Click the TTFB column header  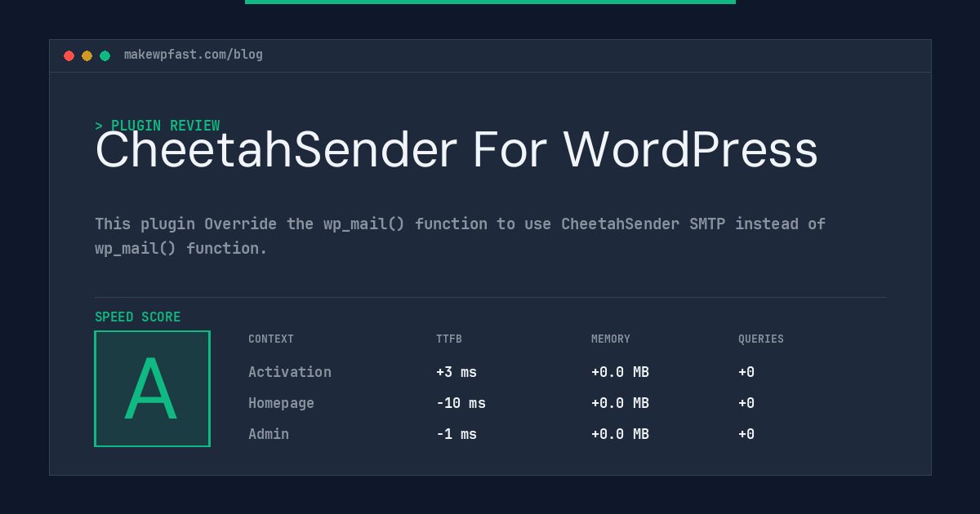point(449,339)
